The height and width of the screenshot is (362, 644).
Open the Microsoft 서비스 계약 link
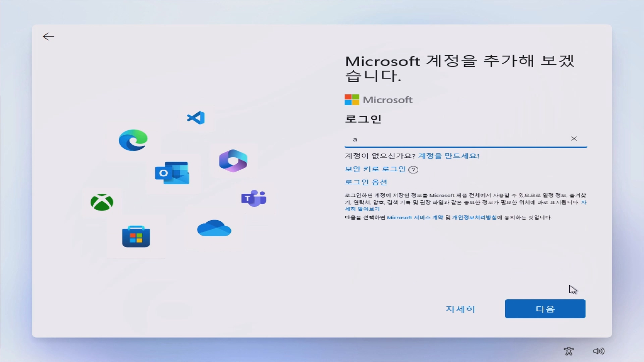(x=415, y=218)
